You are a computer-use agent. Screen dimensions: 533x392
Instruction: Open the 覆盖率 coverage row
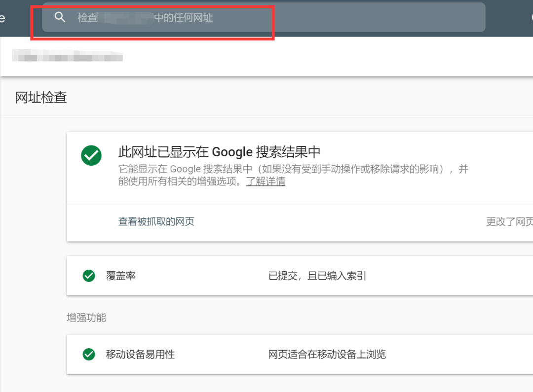point(300,276)
